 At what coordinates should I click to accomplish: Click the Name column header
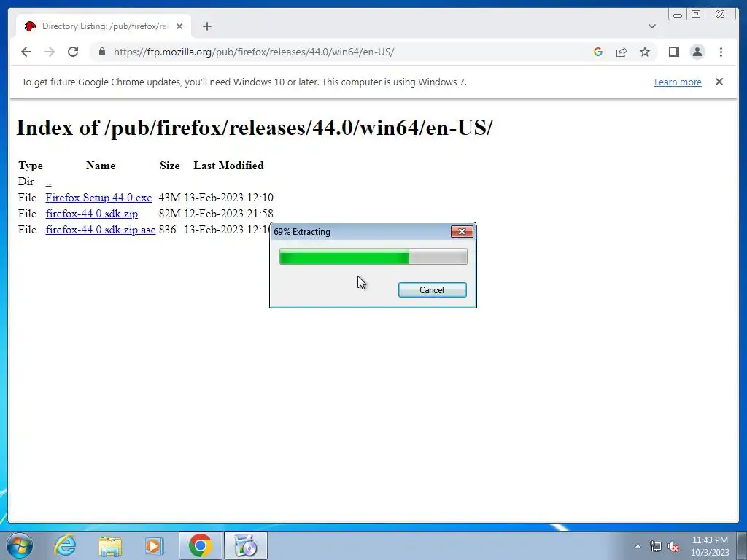click(101, 166)
